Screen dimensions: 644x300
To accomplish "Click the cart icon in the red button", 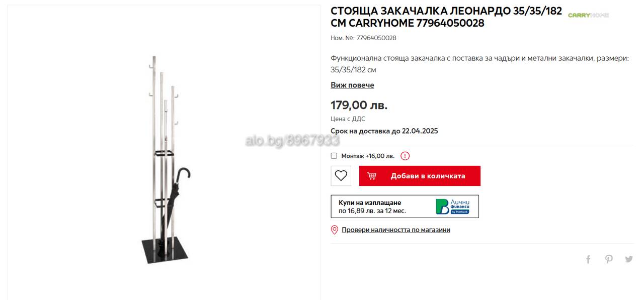I will click(x=372, y=176).
